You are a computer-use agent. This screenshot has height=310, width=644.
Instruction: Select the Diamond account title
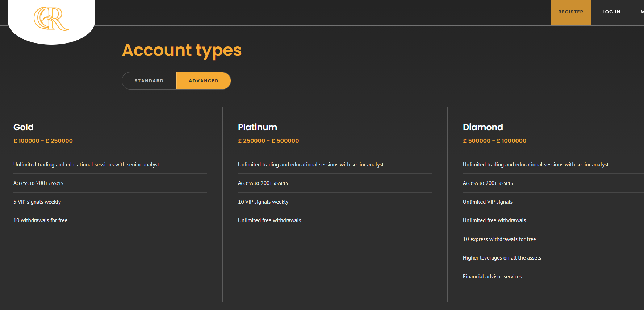pyautogui.click(x=483, y=127)
